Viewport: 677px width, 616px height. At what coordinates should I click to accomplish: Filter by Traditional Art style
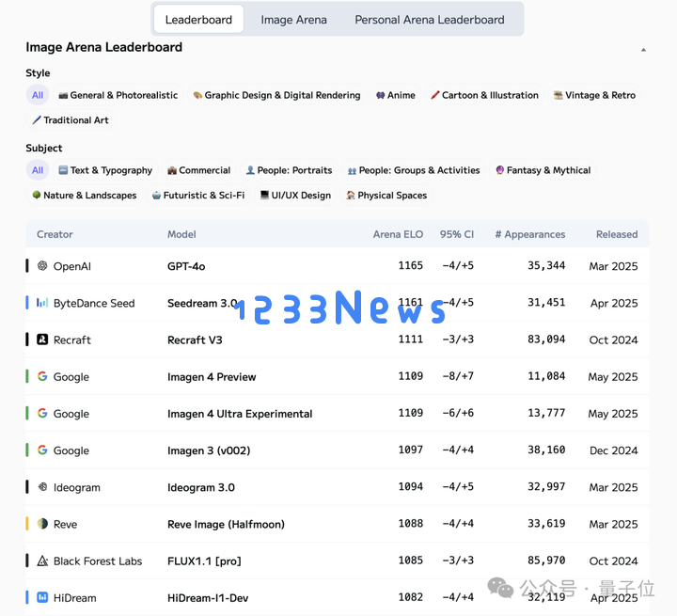[x=71, y=120]
